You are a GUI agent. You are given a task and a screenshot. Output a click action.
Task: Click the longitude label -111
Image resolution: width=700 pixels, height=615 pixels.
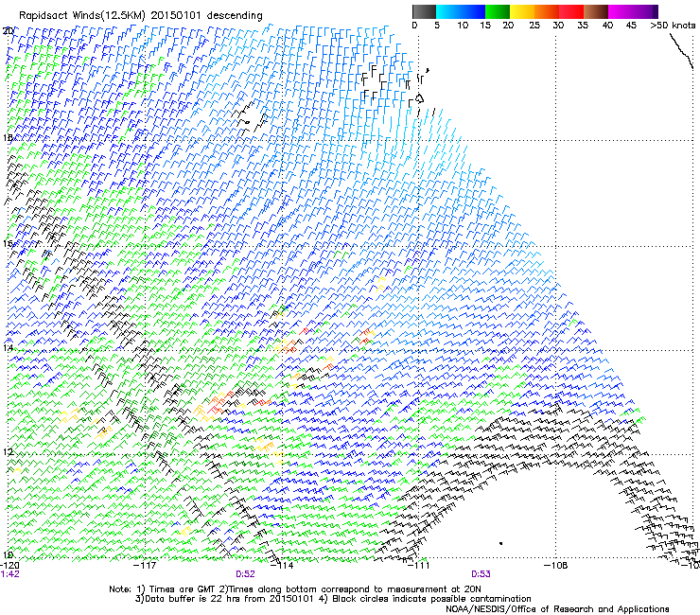point(419,566)
